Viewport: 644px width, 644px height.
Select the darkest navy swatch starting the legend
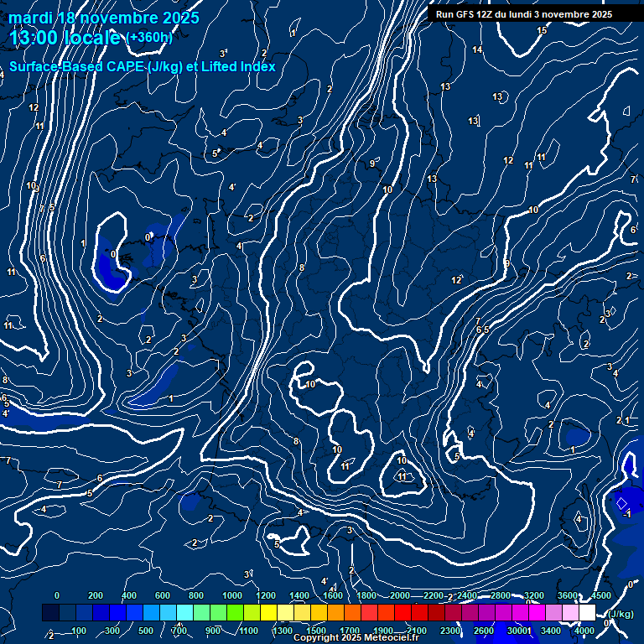[x=50, y=612]
